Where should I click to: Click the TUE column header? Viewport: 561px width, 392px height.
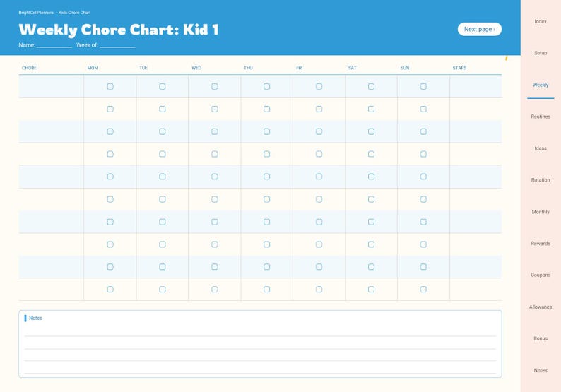(143, 68)
